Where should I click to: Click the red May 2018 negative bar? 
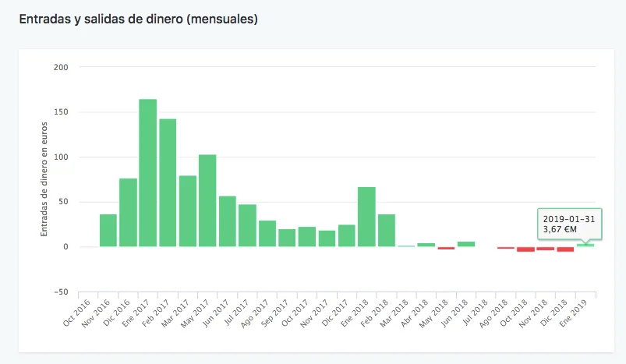pyautogui.click(x=446, y=248)
